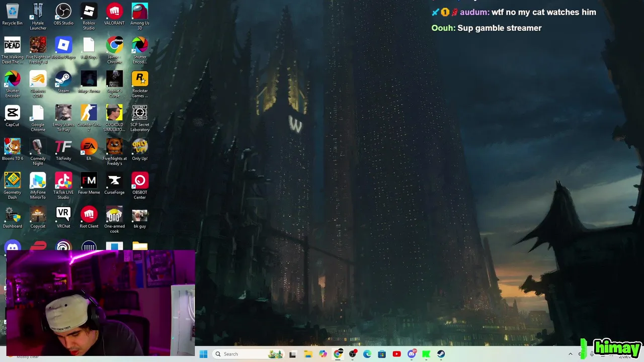
Task: Launch Counter-Strike 2 desktop icon
Action: point(89,118)
